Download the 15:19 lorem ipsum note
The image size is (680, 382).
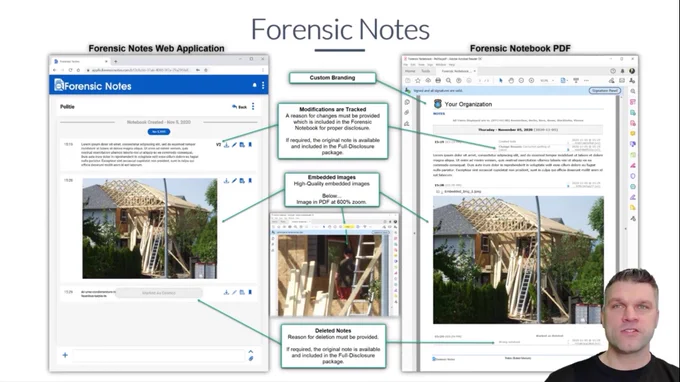[x=226, y=145]
